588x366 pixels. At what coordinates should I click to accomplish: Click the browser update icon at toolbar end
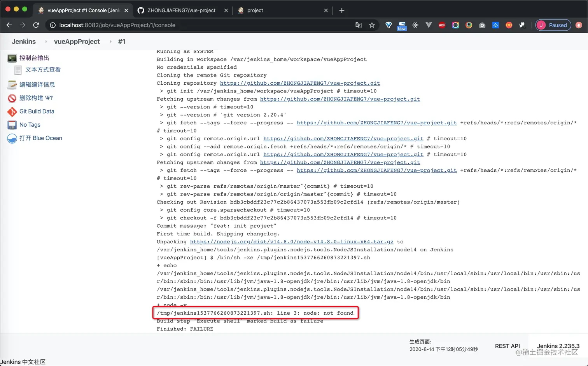pos(579,25)
